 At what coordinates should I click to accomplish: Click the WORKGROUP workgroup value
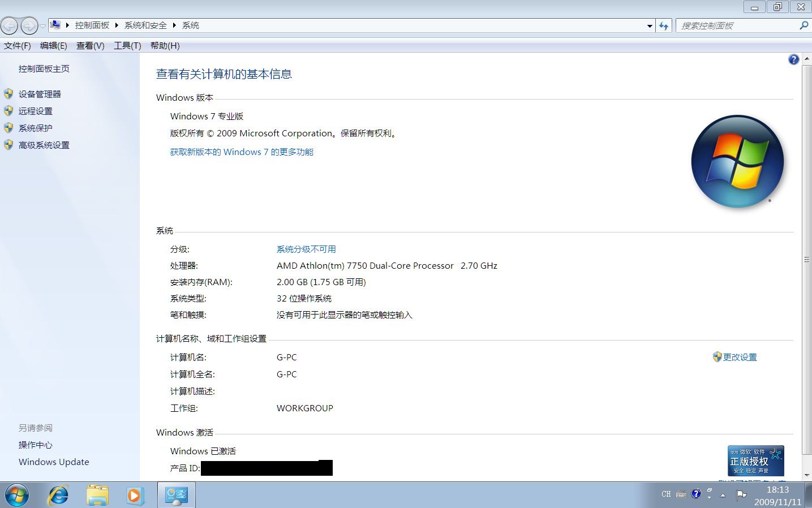[x=305, y=408]
